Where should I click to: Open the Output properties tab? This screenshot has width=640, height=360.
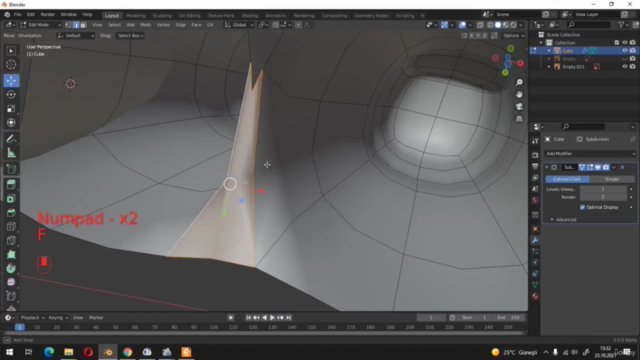(535, 167)
